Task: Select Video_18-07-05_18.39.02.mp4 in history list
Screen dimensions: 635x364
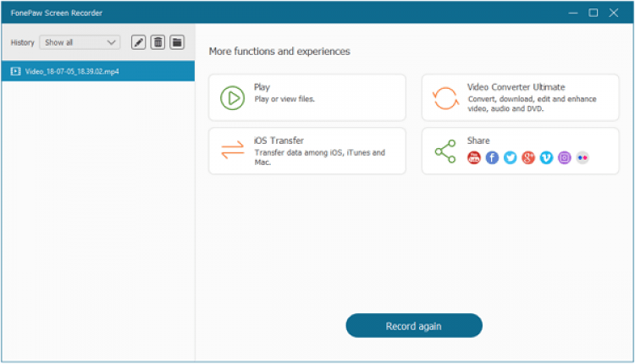Action: tap(97, 72)
